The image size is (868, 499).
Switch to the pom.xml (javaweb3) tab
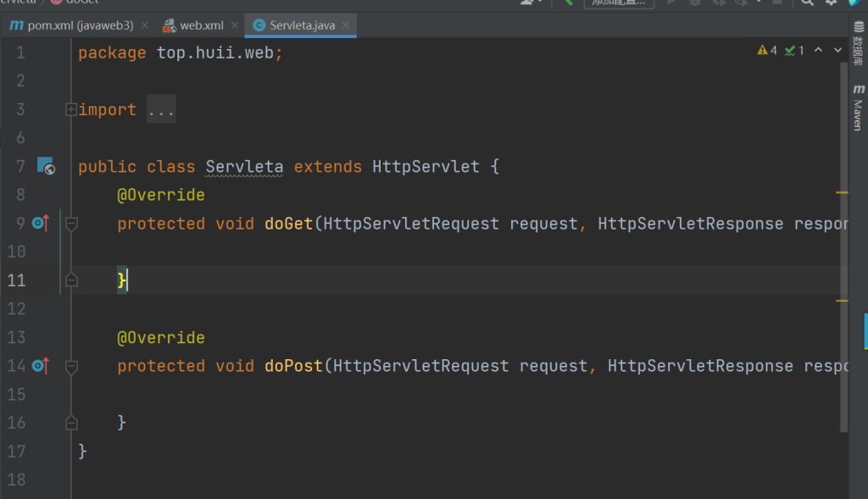coord(72,25)
